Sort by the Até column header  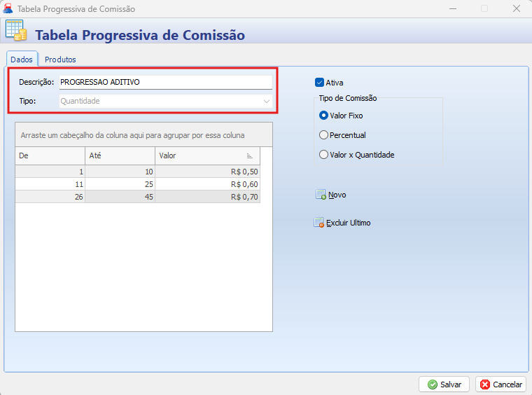point(120,155)
